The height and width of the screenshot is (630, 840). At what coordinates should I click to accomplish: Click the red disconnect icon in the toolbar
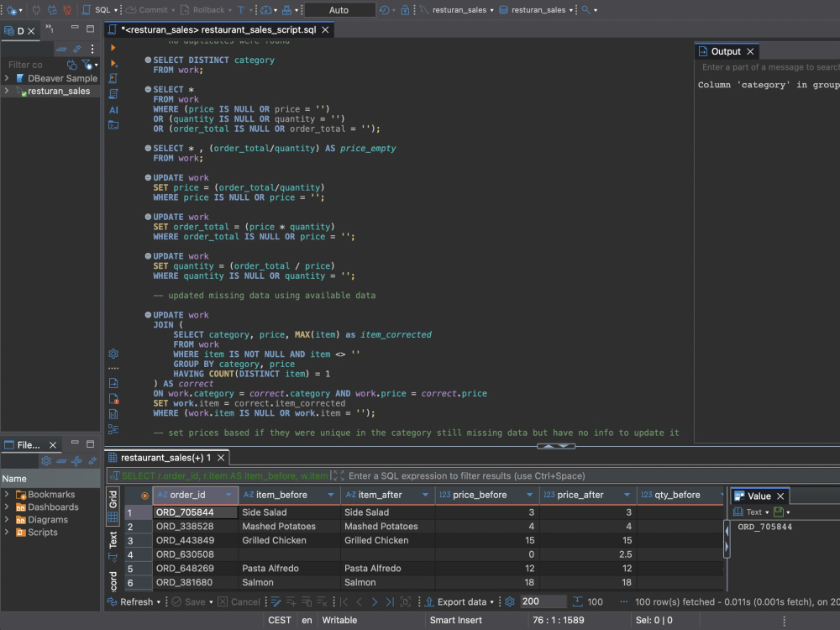67,9
